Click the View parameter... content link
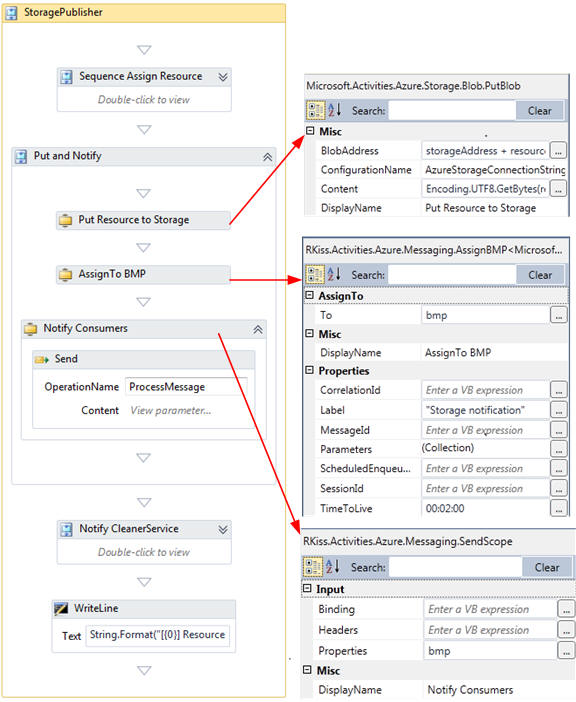This screenshot has height=702, width=576. point(171,411)
